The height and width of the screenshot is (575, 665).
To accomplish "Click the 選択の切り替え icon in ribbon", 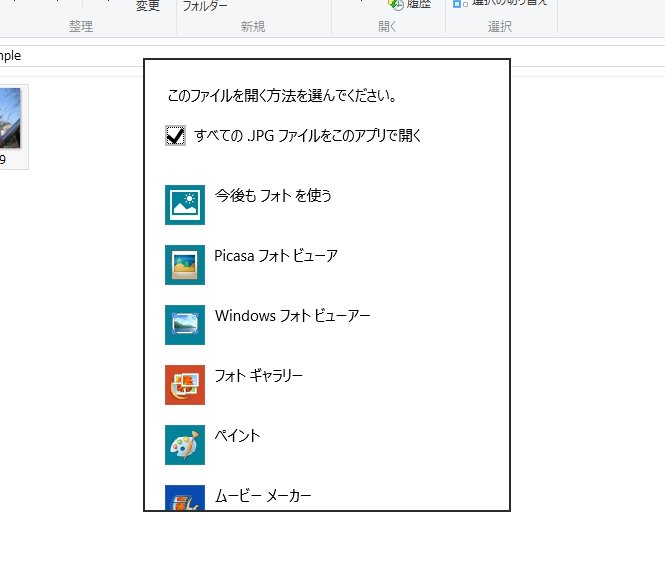I will click(x=460, y=4).
